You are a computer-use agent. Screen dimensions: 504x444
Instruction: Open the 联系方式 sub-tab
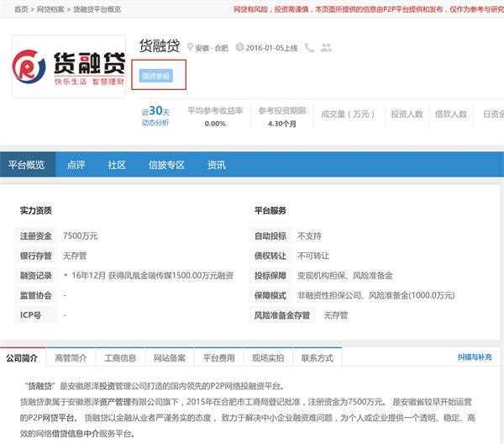pos(318,357)
